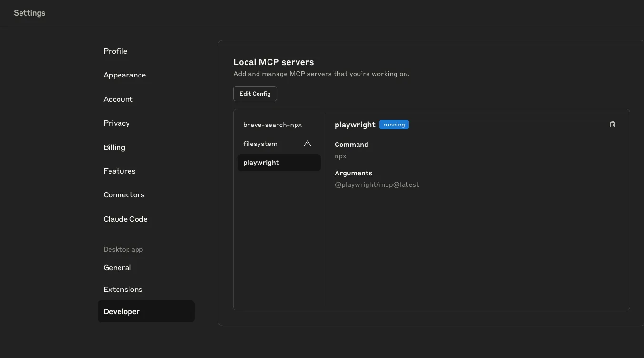Select the brave-search-npx server
This screenshot has height=358, width=644.
pos(273,125)
